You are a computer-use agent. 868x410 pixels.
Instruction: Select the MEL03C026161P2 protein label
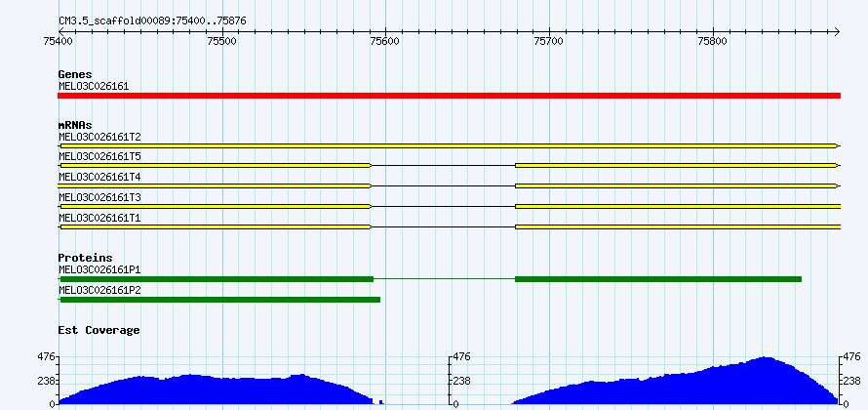(x=99, y=290)
